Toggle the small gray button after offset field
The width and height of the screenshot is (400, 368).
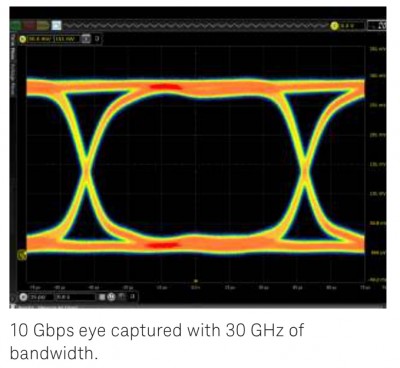coord(86,39)
